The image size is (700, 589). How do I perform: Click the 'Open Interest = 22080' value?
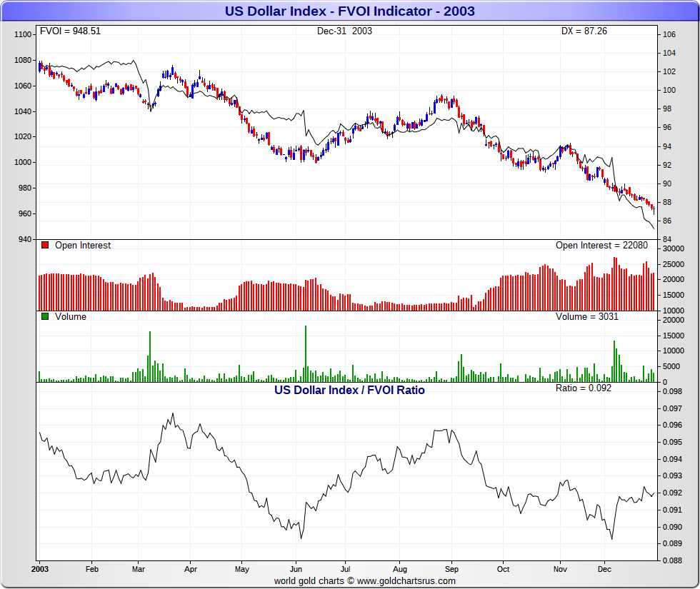[x=601, y=246]
